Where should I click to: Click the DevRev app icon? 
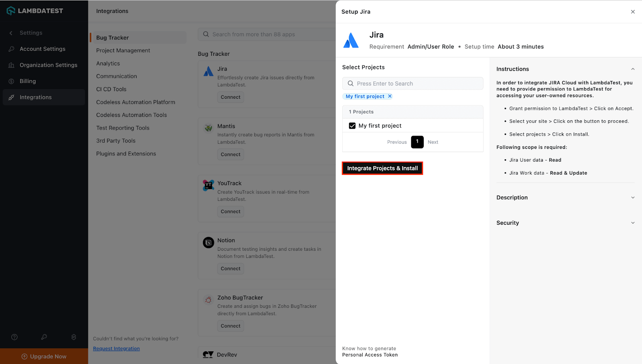[x=208, y=354]
